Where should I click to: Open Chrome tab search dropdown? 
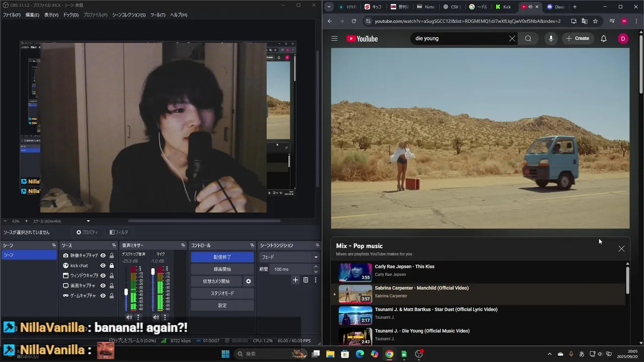329,7
